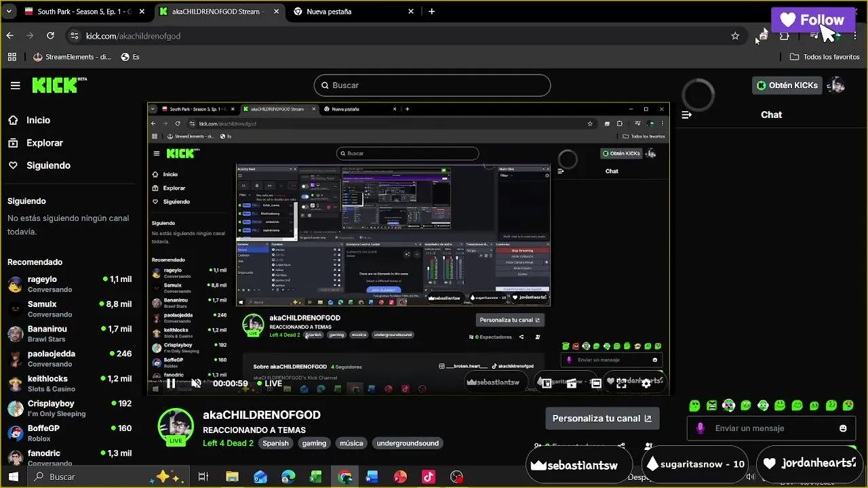The image size is (868, 488).
Task: Select the undergroundsound tag
Action: pos(408,443)
